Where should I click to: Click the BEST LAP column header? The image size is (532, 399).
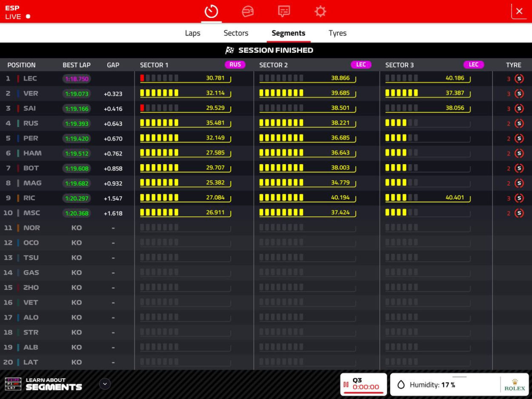click(77, 65)
